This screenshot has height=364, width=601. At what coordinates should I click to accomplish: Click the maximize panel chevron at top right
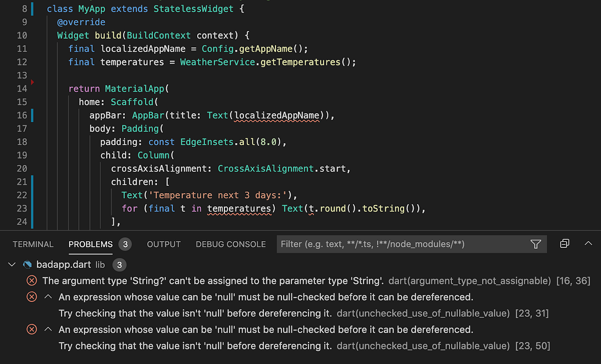pyautogui.click(x=587, y=244)
